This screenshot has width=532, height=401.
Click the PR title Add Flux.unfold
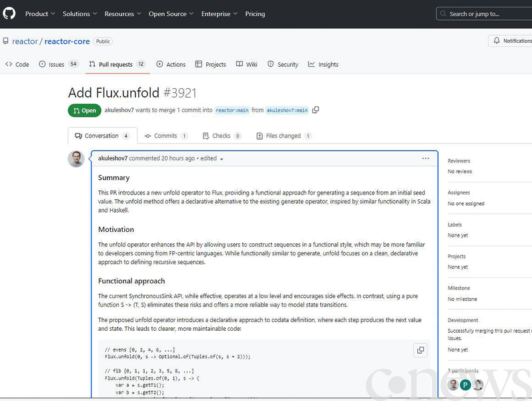tap(113, 93)
